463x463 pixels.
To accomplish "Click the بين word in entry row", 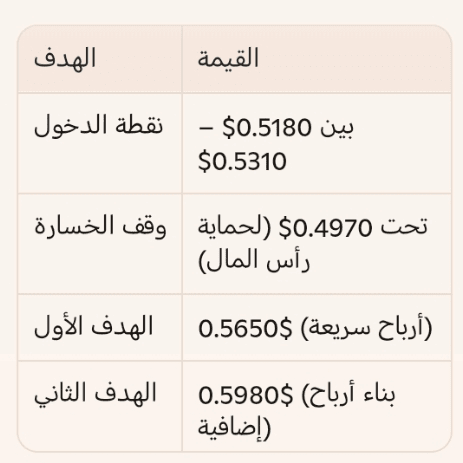I will (337, 127).
